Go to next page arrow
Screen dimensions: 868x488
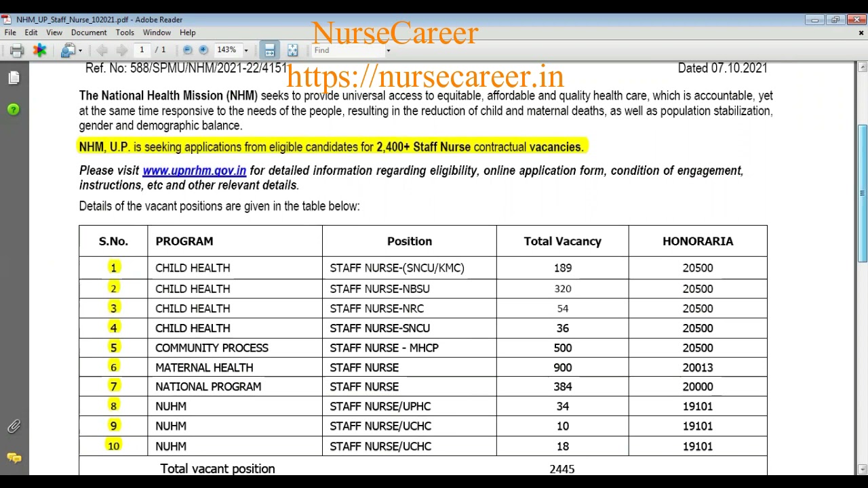[121, 50]
